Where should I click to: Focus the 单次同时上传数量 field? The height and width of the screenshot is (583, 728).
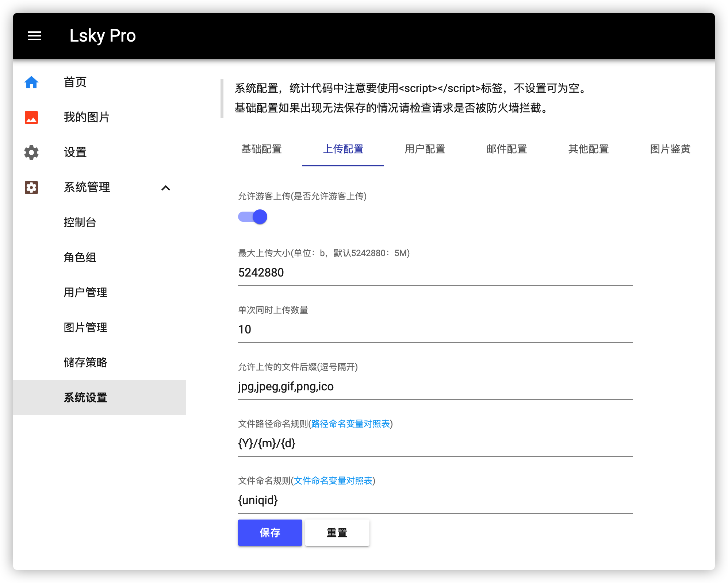click(436, 330)
